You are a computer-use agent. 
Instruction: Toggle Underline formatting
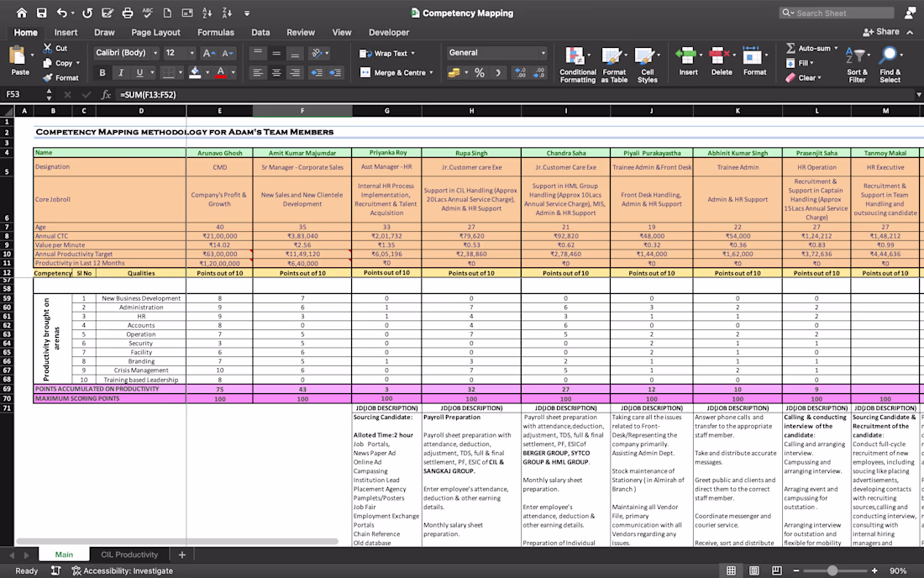(139, 72)
